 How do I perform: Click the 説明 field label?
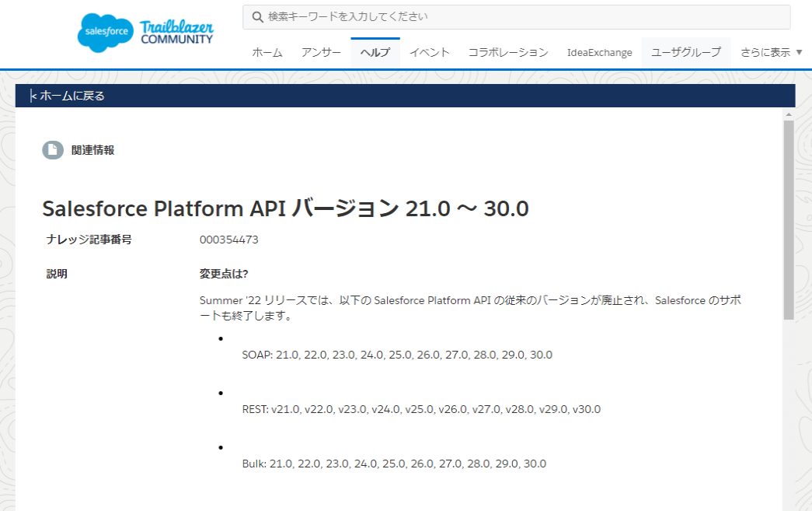tap(57, 274)
